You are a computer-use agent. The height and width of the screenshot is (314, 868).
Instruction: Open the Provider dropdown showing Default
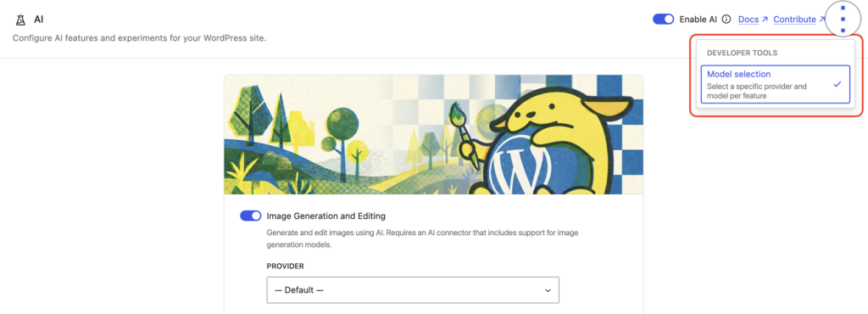click(413, 290)
